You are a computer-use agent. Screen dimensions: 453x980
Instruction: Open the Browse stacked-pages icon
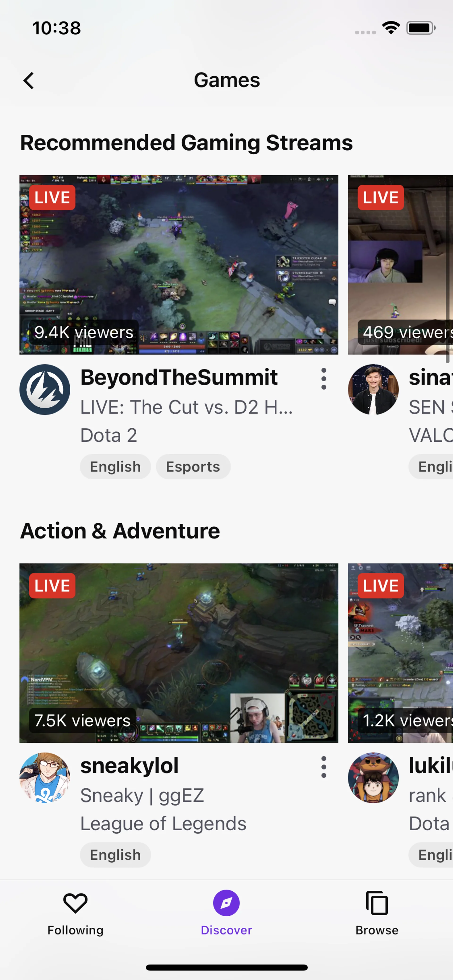(x=377, y=903)
